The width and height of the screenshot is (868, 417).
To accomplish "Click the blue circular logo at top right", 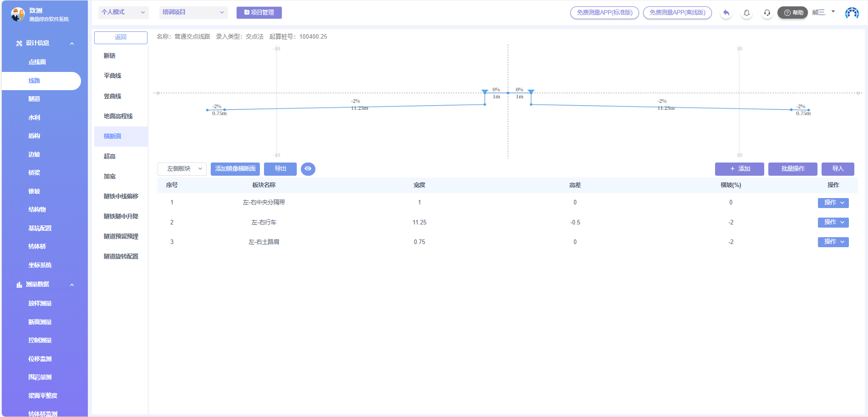I will tap(852, 13).
